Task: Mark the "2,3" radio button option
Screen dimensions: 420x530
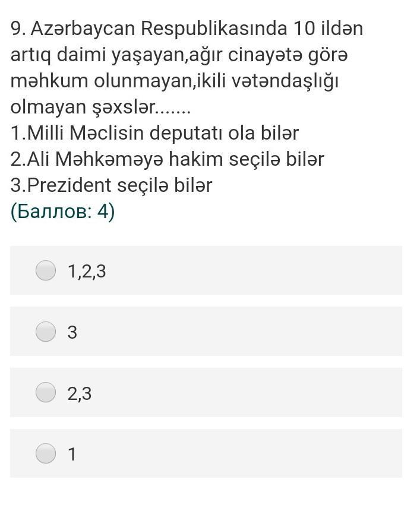Action: pos(46,392)
